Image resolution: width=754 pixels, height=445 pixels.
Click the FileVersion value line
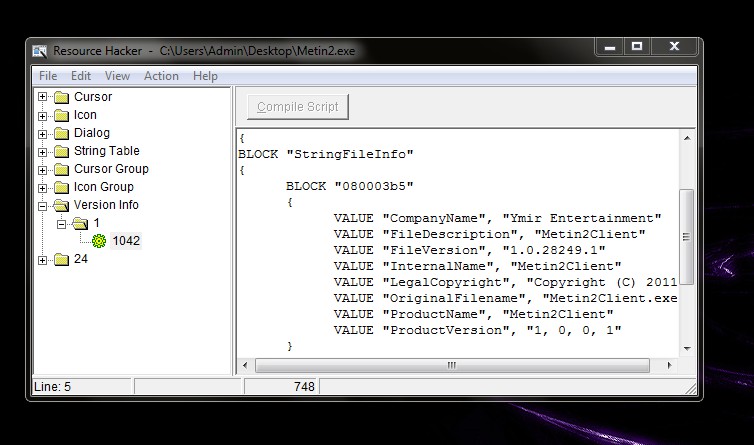click(x=469, y=250)
